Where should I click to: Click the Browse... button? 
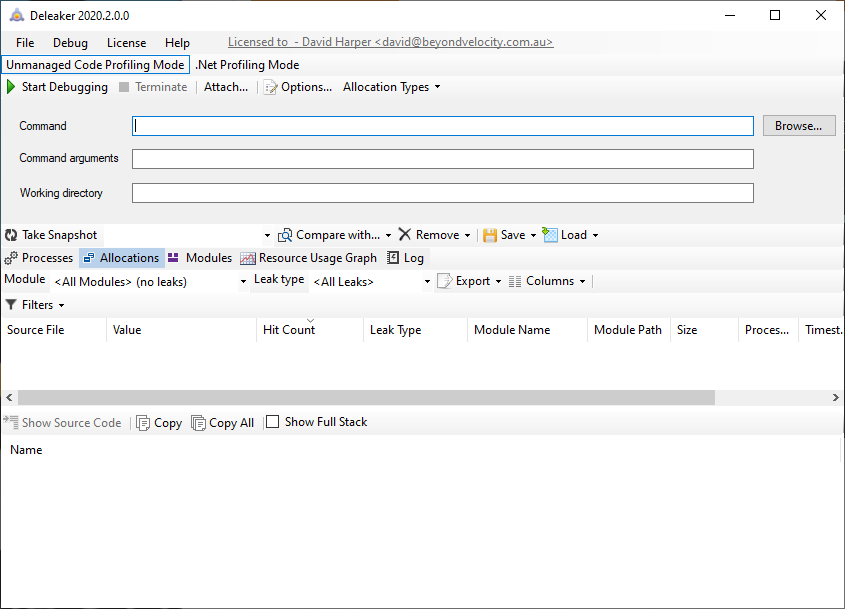click(799, 126)
